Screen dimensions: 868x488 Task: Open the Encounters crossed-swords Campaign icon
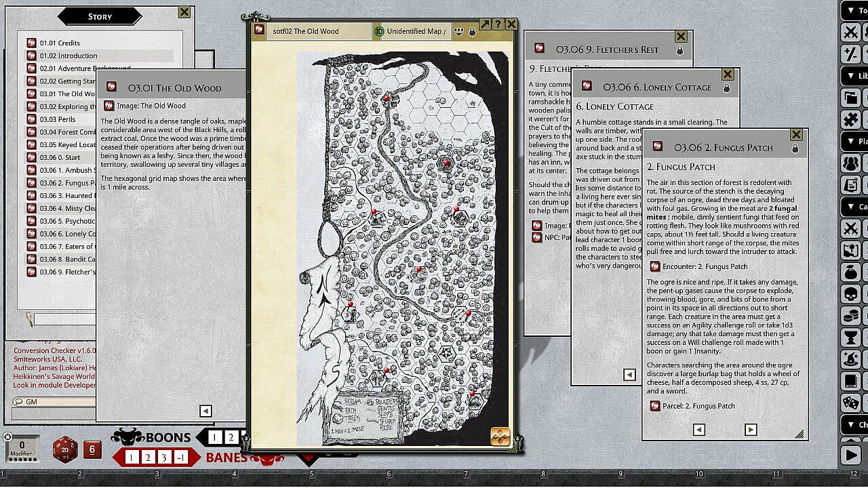850,228
